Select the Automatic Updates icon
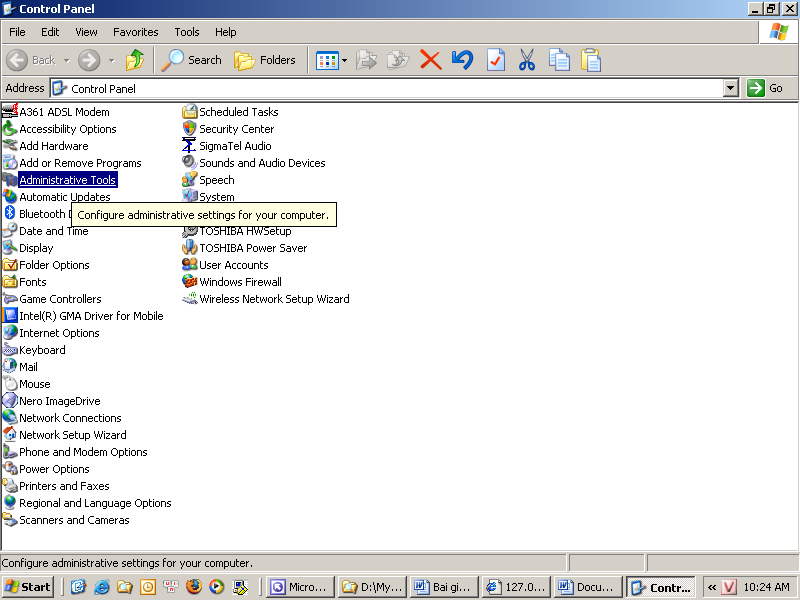This screenshot has width=800, height=600. click(x=10, y=196)
